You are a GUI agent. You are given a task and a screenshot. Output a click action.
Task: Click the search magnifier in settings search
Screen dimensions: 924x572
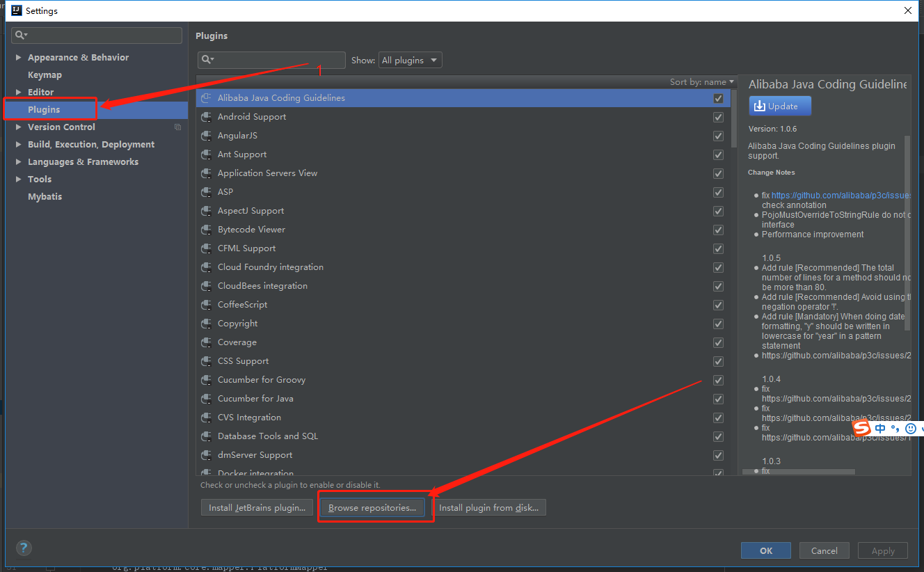pyautogui.click(x=22, y=35)
